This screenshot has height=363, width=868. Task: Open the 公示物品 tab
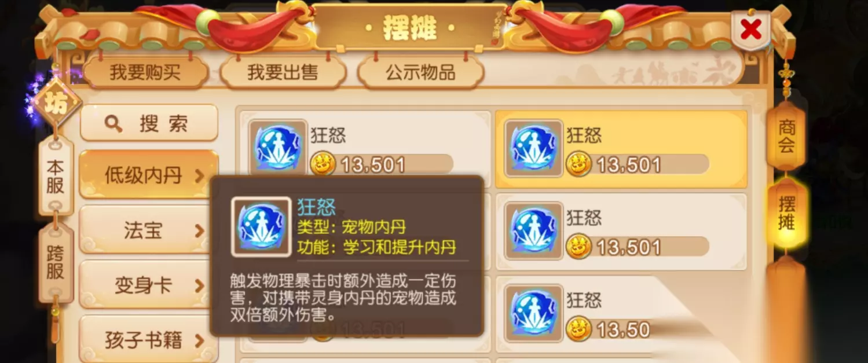tap(420, 72)
